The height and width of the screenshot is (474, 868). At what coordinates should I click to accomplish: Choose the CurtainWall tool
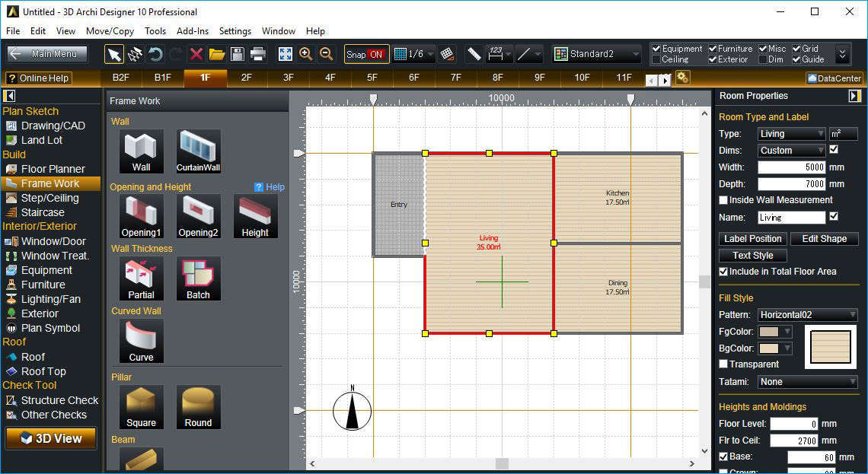click(x=198, y=151)
